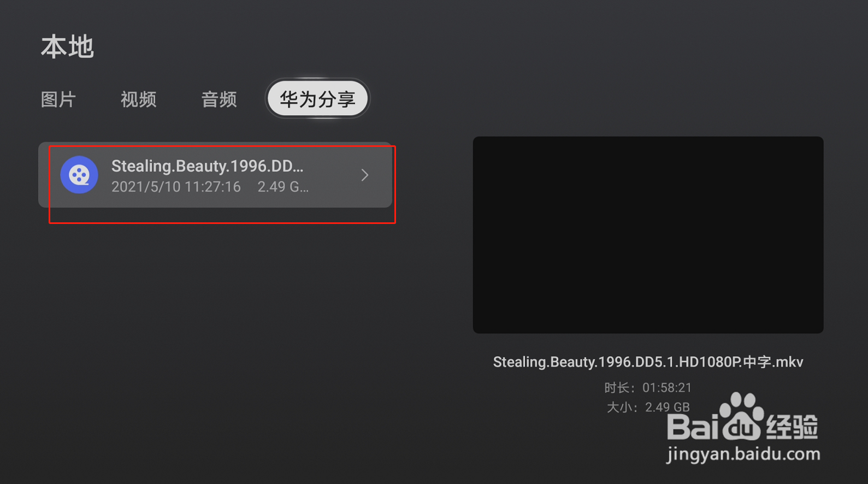Image resolution: width=868 pixels, height=484 pixels.
Task: Click the 2.49 G… size in file row
Action: pyautogui.click(x=283, y=187)
